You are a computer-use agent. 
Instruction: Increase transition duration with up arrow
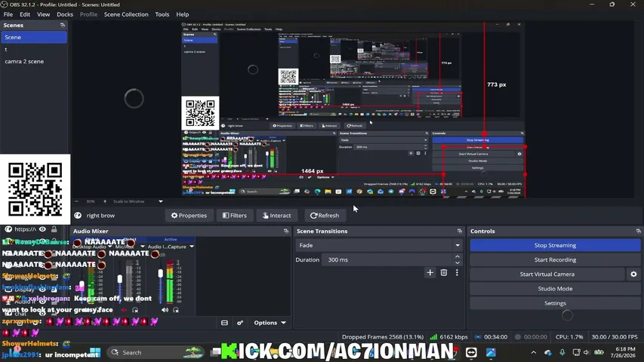click(x=458, y=256)
